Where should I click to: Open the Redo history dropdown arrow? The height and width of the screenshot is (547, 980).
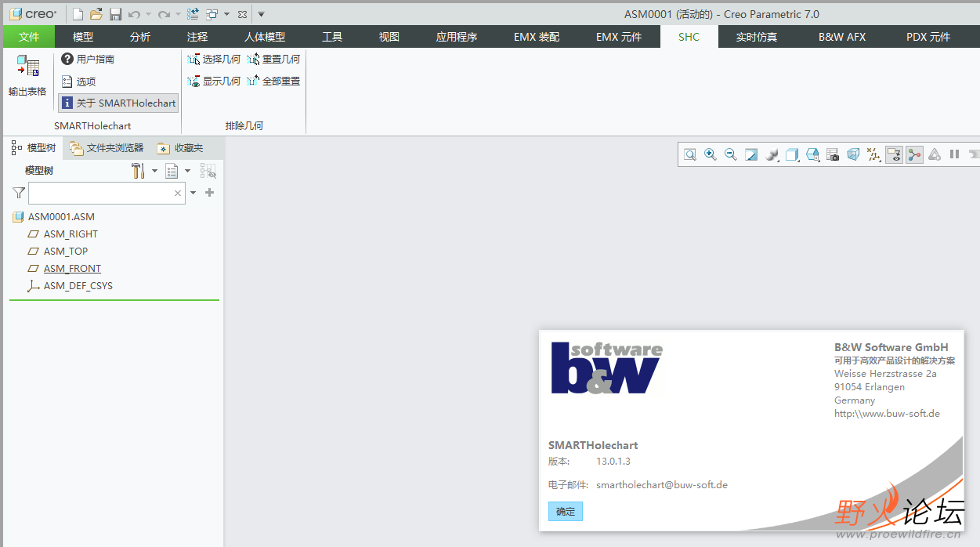(178, 14)
